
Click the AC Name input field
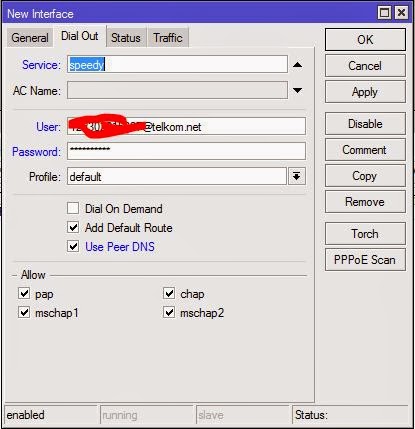177,90
